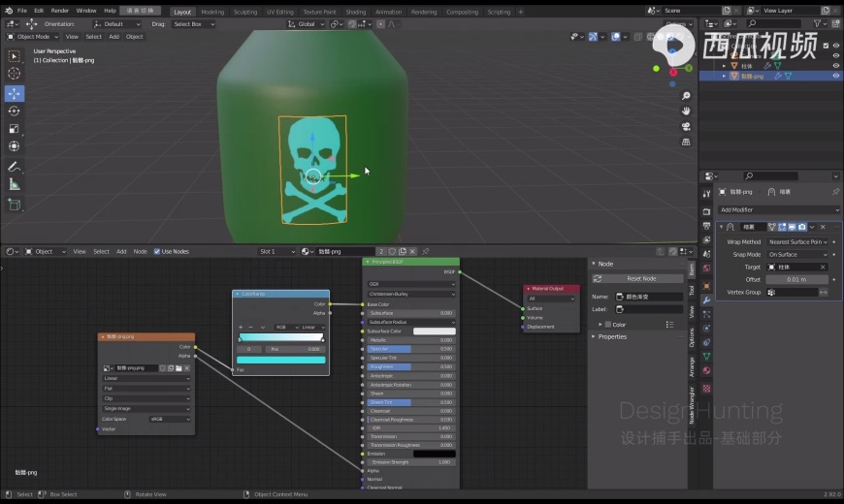
Task: Open the Object properties orange square tab
Action: [707, 286]
